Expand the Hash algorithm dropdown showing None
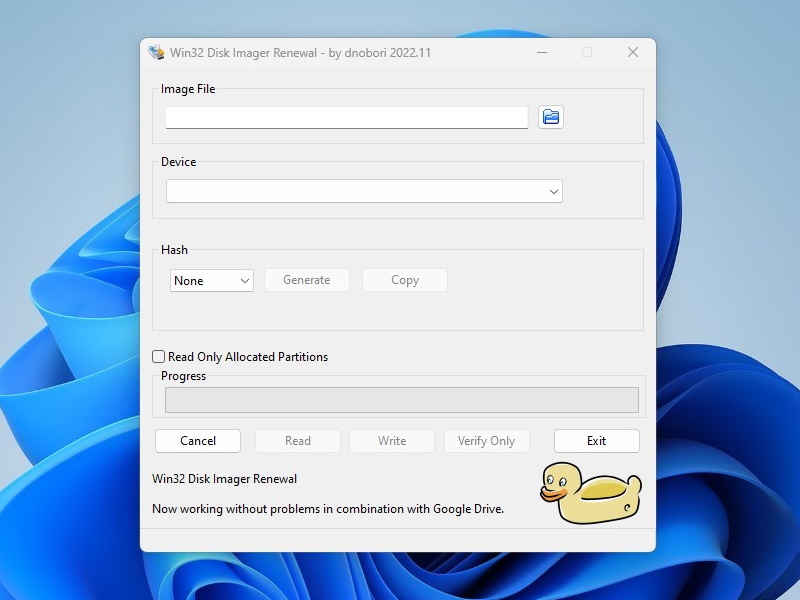Screen dimensions: 800x600 click(211, 281)
